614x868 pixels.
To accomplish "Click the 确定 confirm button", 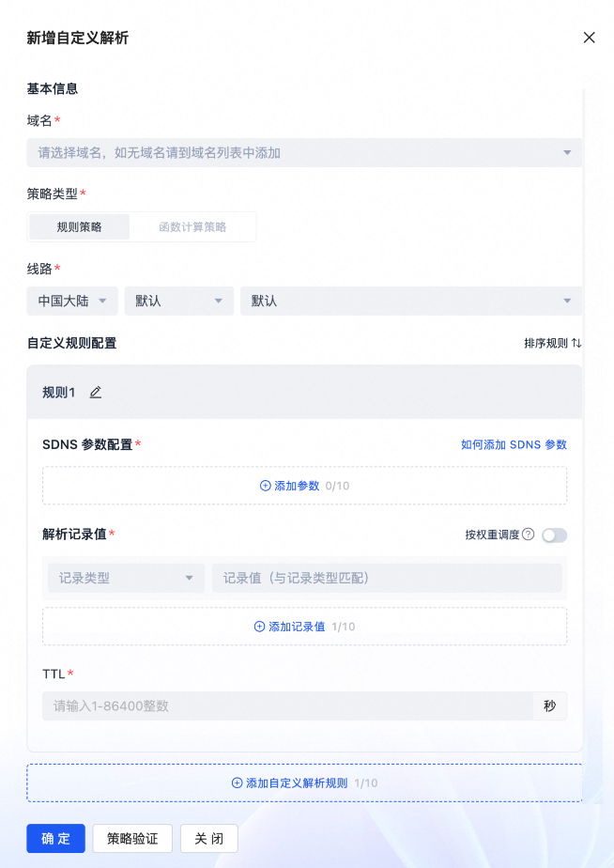I will click(x=56, y=839).
